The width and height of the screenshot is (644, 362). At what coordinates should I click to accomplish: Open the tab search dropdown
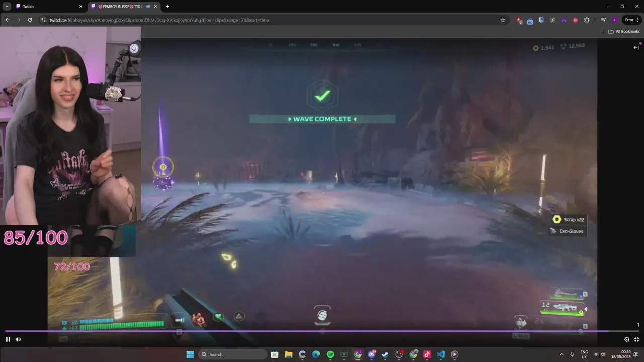(x=7, y=7)
